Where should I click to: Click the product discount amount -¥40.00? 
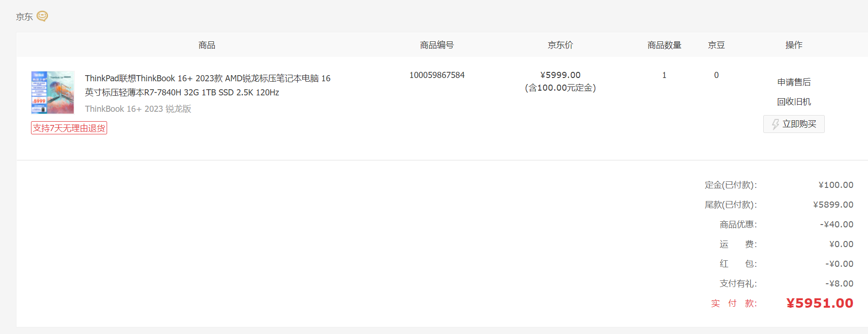(x=837, y=225)
